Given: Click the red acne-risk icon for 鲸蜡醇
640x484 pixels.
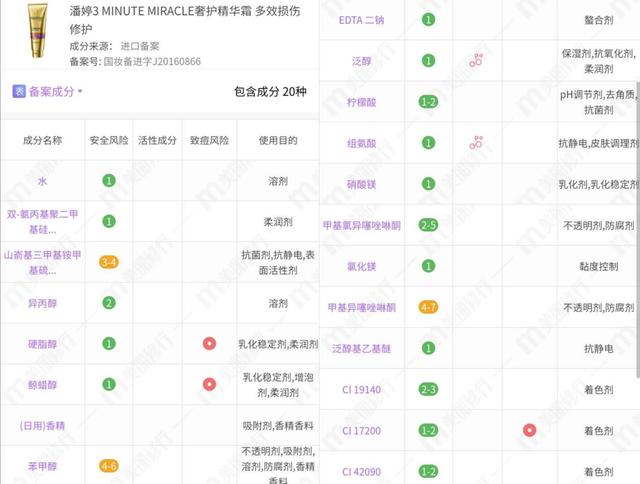Looking at the screenshot, I should coord(209,384).
